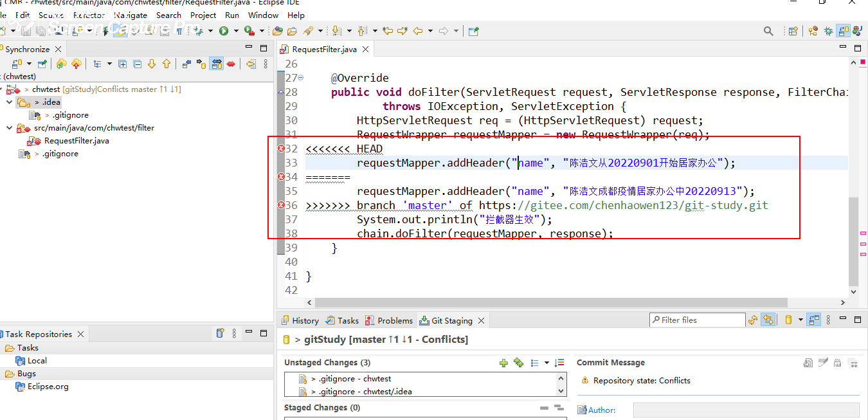Collapse the .idea folder node

(10, 102)
